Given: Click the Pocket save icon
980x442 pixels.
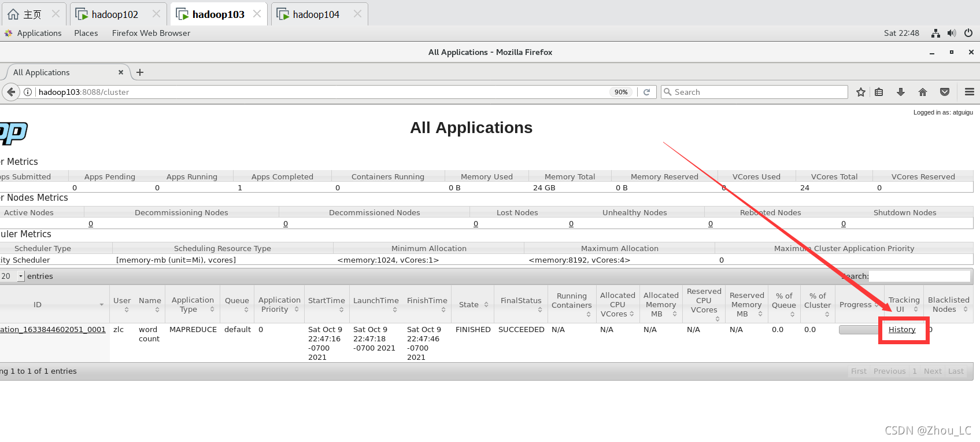Looking at the screenshot, I should point(945,92).
